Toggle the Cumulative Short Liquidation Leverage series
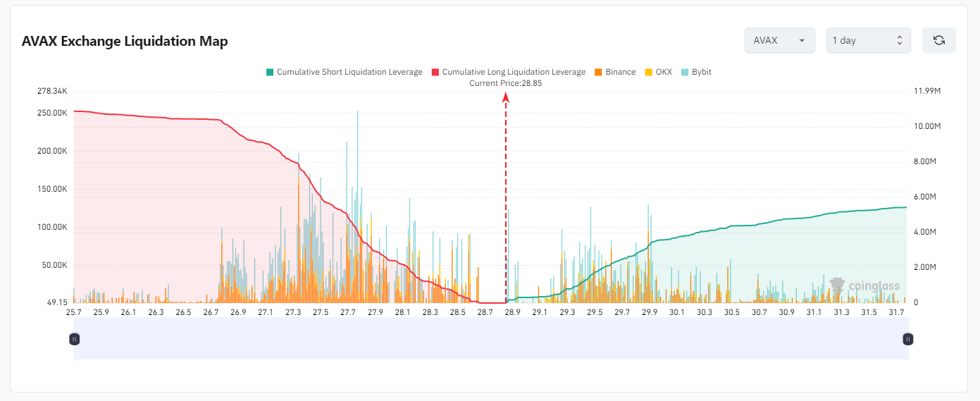The height and width of the screenshot is (401, 980). click(x=349, y=72)
